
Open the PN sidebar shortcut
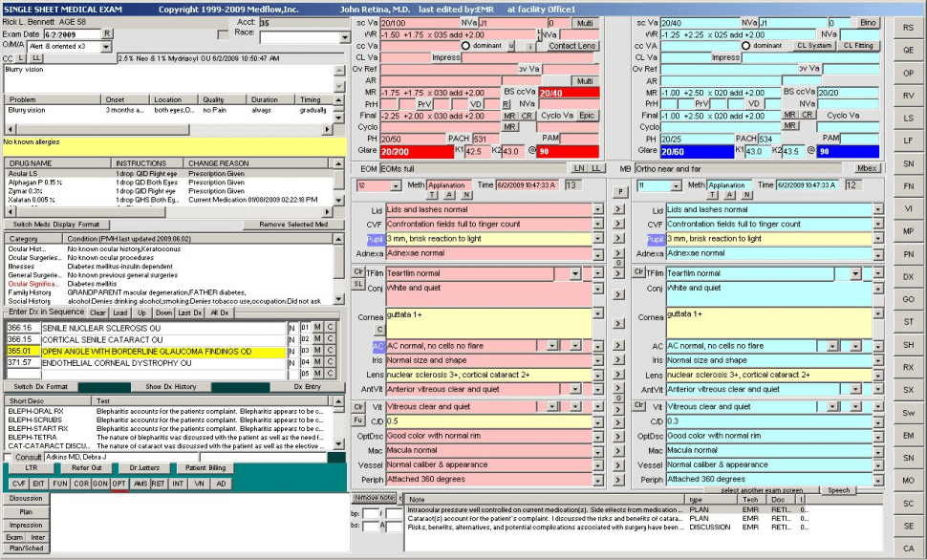coord(909,253)
